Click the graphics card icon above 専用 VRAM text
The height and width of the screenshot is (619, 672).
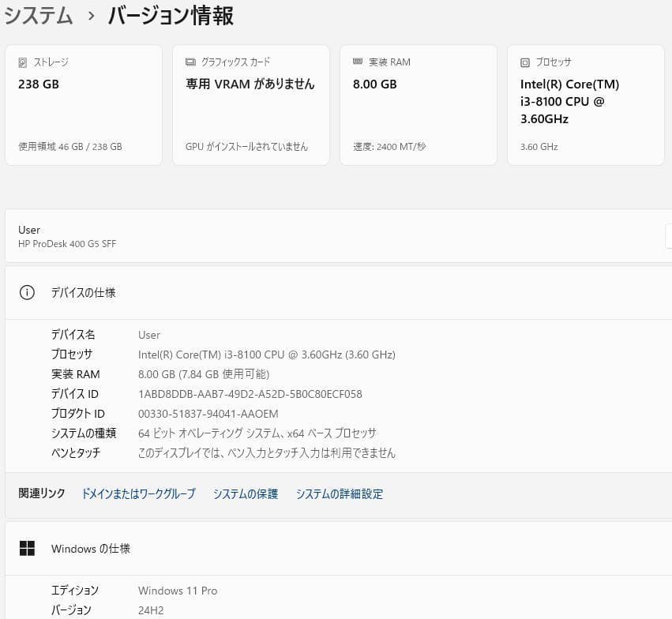click(x=190, y=62)
